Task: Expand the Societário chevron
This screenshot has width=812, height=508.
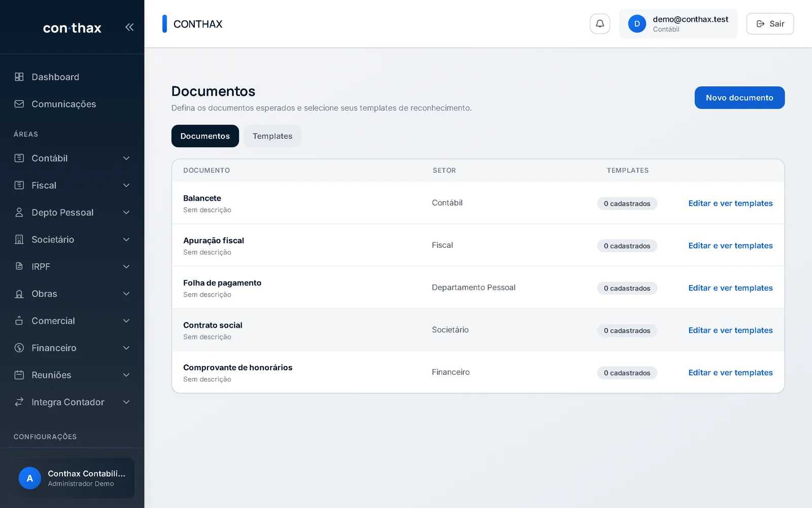Action: tap(126, 239)
